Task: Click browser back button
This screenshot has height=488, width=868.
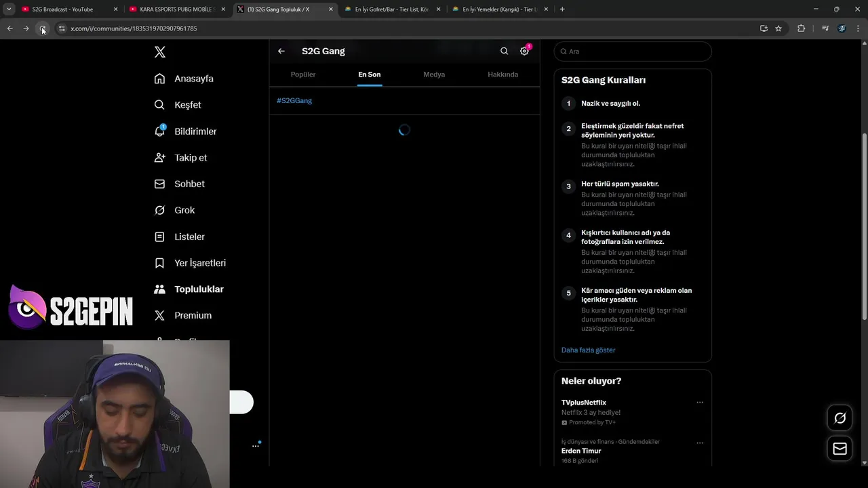Action: (x=9, y=28)
